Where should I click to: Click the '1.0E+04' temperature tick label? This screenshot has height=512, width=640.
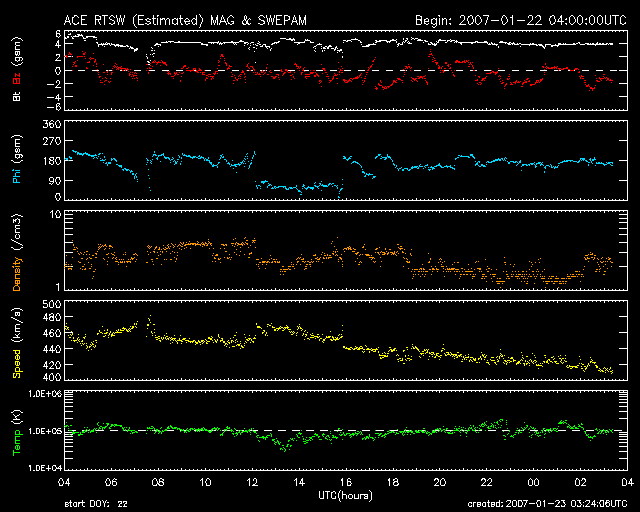45,467
